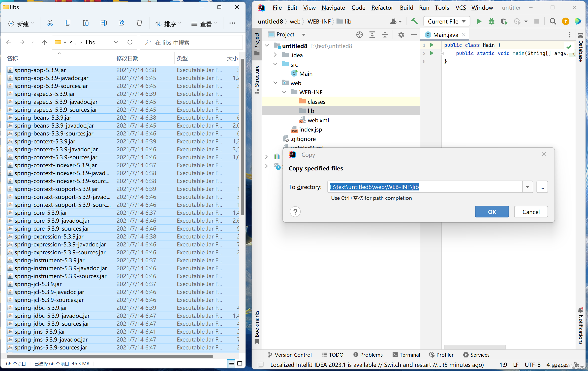Viewport: 588px width, 371px height.
Task: Click the 在 libs 中搜索 search box
Action: point(191,43)
